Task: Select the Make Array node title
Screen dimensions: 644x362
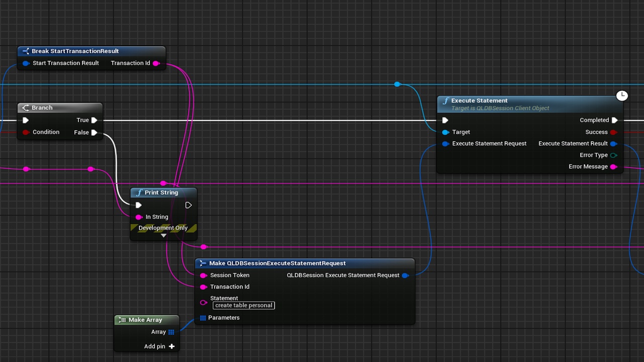Action: point(145,320)
